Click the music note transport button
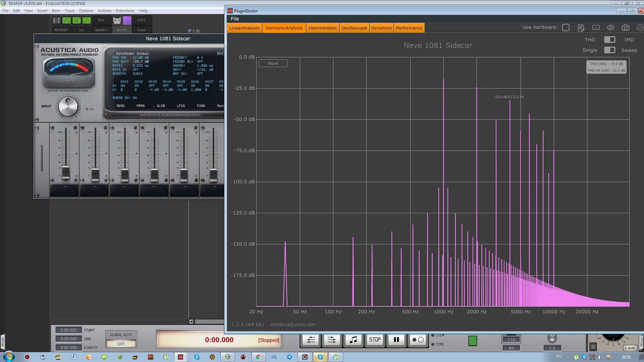 point(353,340)
